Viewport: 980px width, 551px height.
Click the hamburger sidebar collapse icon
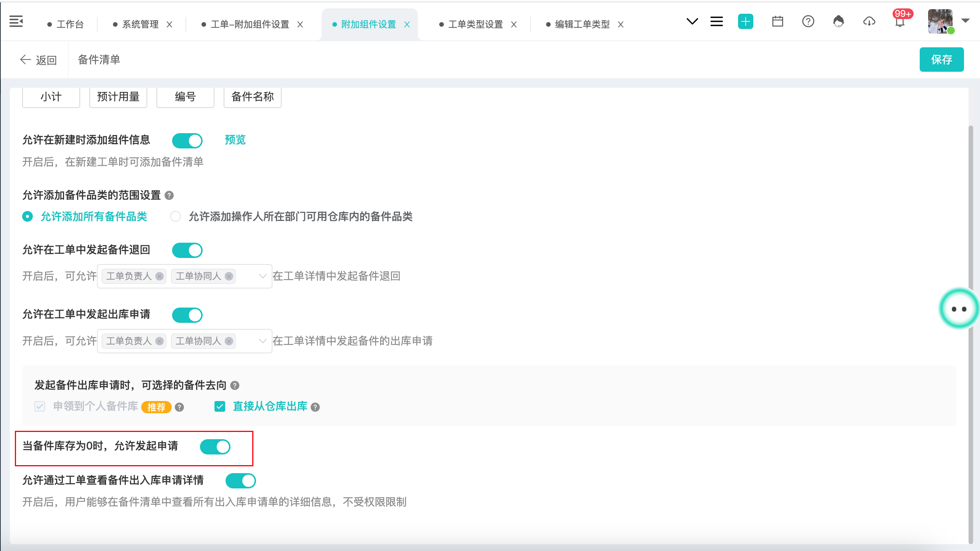pos(16,22)
